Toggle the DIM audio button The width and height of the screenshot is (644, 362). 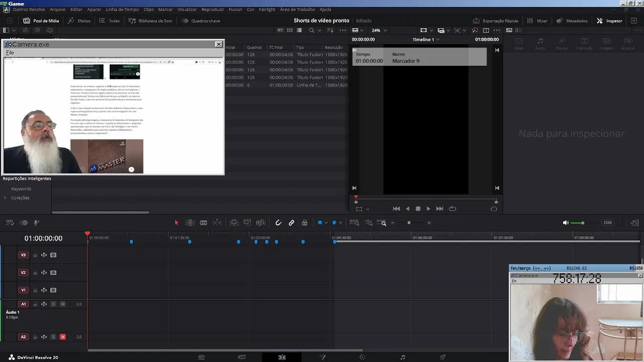click(x=608, y=223)
